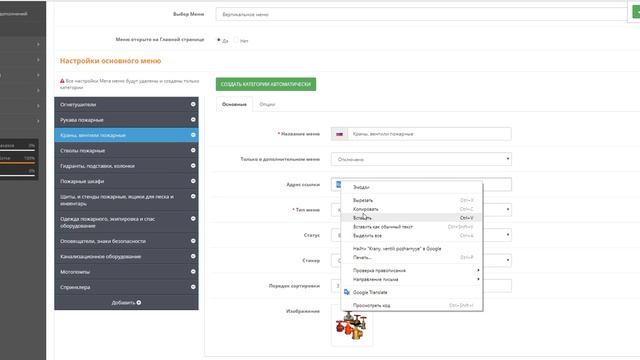
Task: Expand Проверка правописания submenu
Action: pyautogui.click(x=412, y=271)
